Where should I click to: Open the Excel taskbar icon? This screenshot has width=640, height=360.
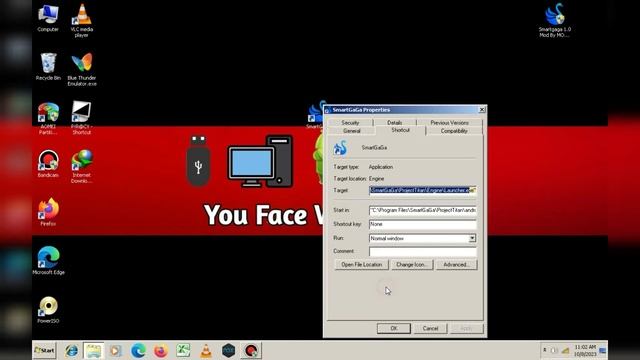tap(183, 351)
